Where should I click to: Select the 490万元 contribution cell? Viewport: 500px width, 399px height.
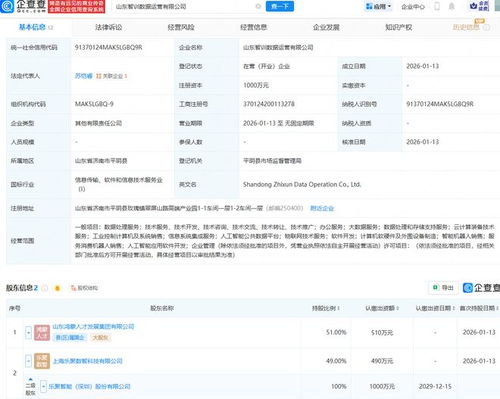382,361
